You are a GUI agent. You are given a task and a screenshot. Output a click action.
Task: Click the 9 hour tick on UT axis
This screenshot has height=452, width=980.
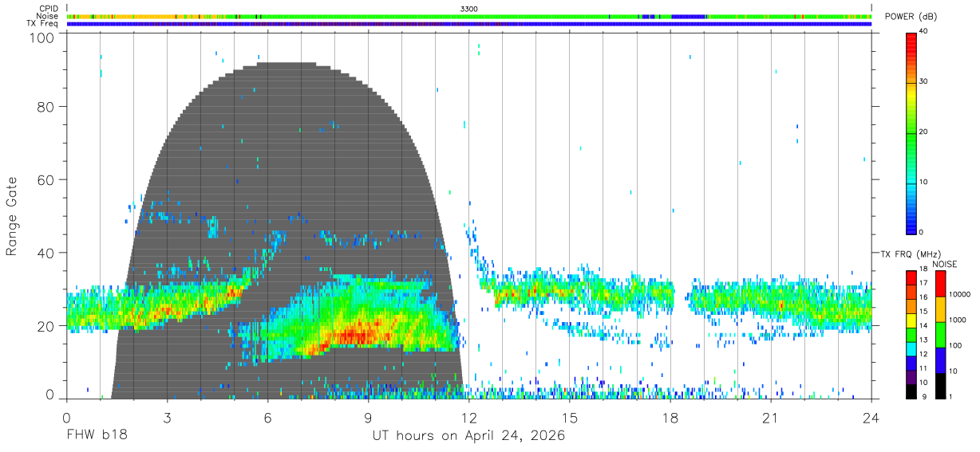[368, 418]
